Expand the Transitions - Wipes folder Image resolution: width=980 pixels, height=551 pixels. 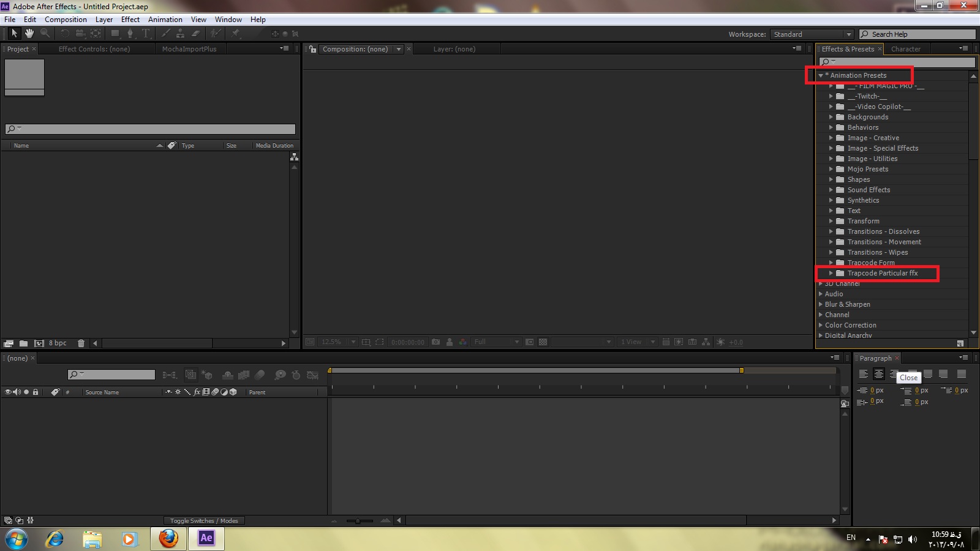click(x=831, y=252)
